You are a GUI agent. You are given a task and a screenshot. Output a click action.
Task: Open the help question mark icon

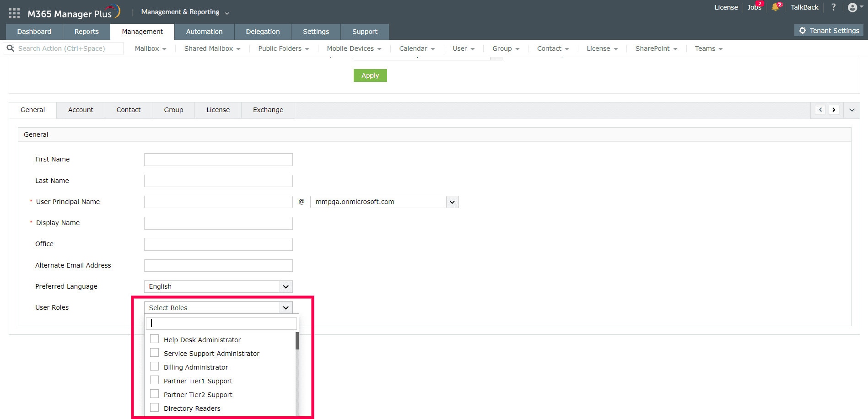(x=833, y=7)
